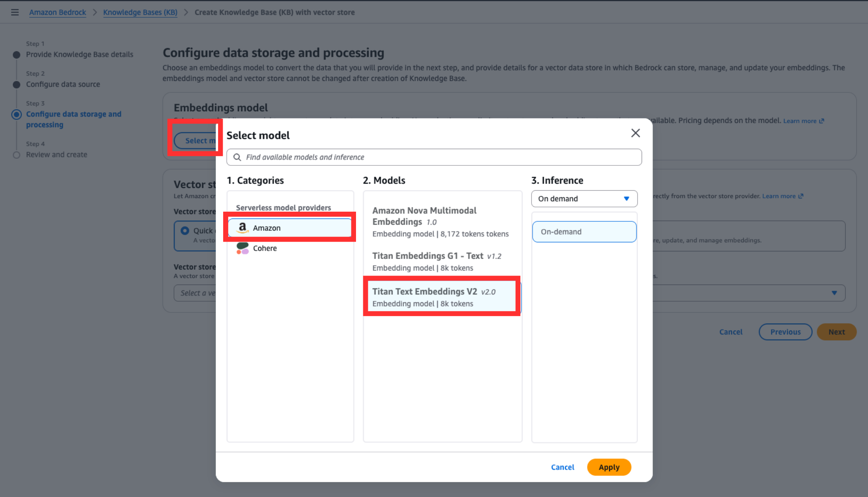Click external link icon beside vector store Learn more

click(801, 196)
